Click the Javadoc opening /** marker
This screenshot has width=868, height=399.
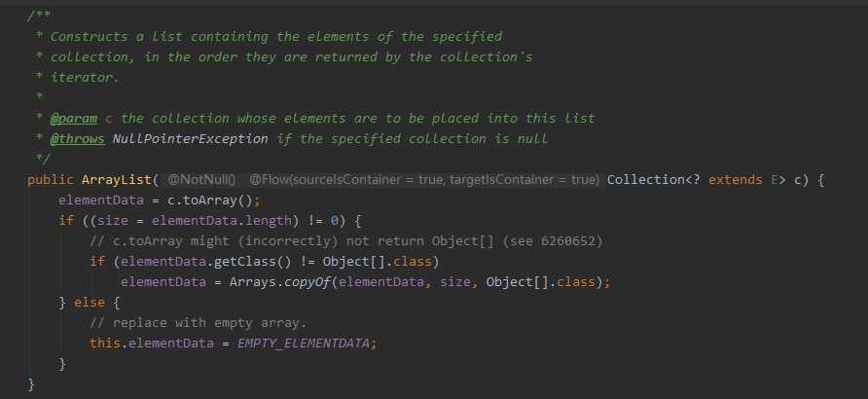[x=39, y=16]
